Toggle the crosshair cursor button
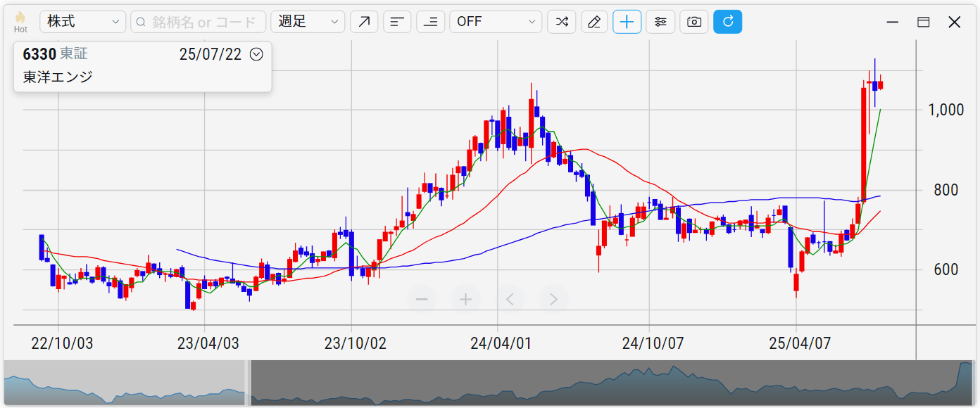980x408 pixels. click(x=627, y=22)
